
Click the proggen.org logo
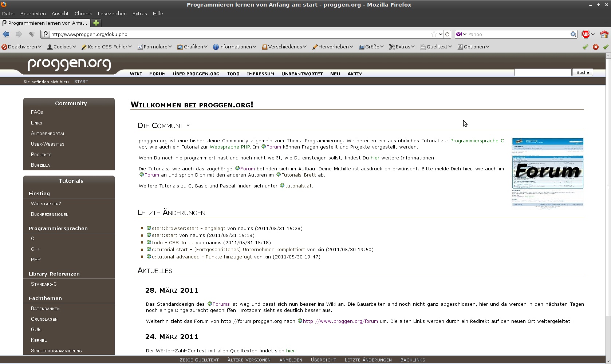click(x=69, y=64)
